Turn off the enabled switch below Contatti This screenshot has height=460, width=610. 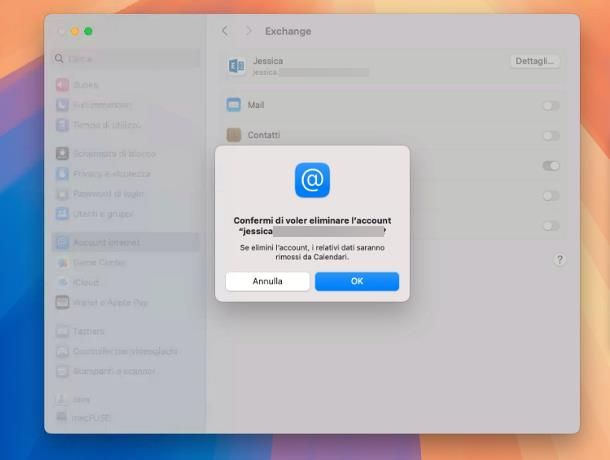551,166
